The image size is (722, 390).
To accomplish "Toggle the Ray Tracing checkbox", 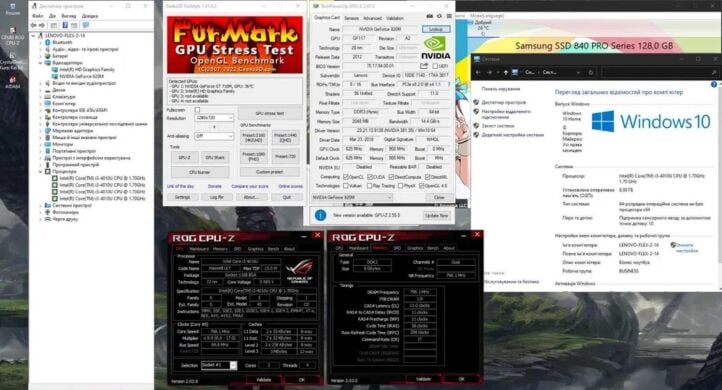I will (x=369, y=186).
